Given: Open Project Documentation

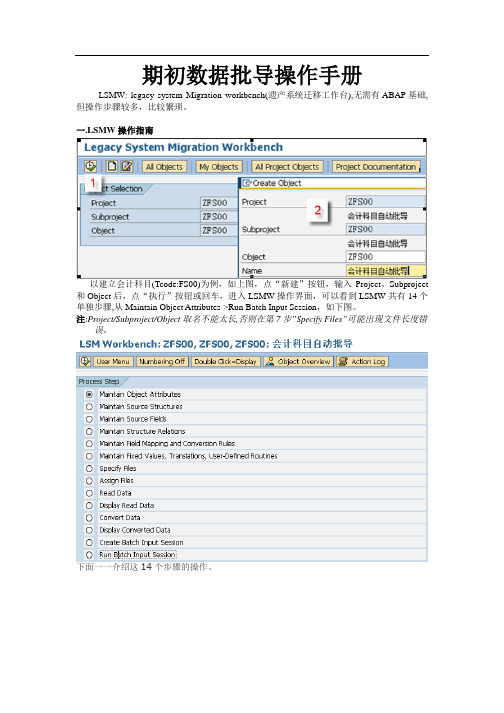Looking at the screenshot, I should click(x=376, y=167).
